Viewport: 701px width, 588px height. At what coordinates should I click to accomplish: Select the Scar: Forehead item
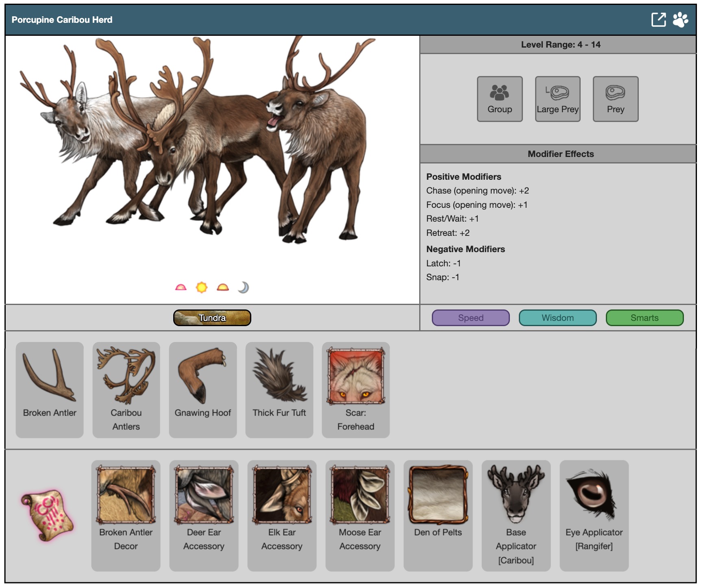[355, 389]
